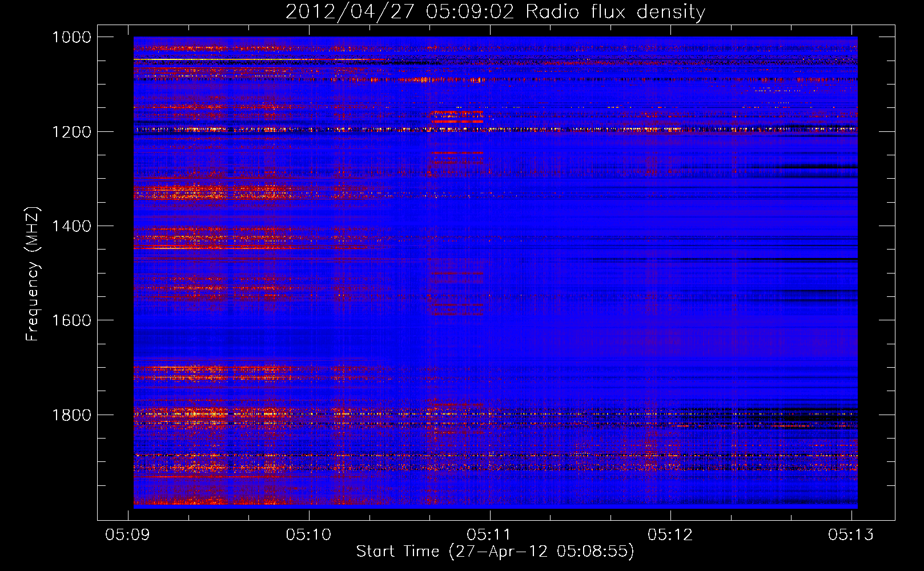The height and width of the screenshot is (571, 924).
Task: Select the 1000 frequency tick label
Action: tap(71, 37)
